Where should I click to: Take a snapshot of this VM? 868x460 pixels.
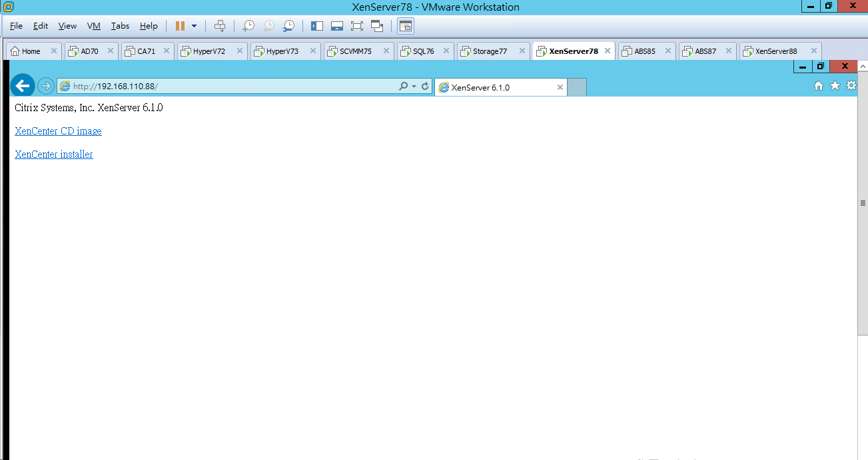click(x=248, y=26)
